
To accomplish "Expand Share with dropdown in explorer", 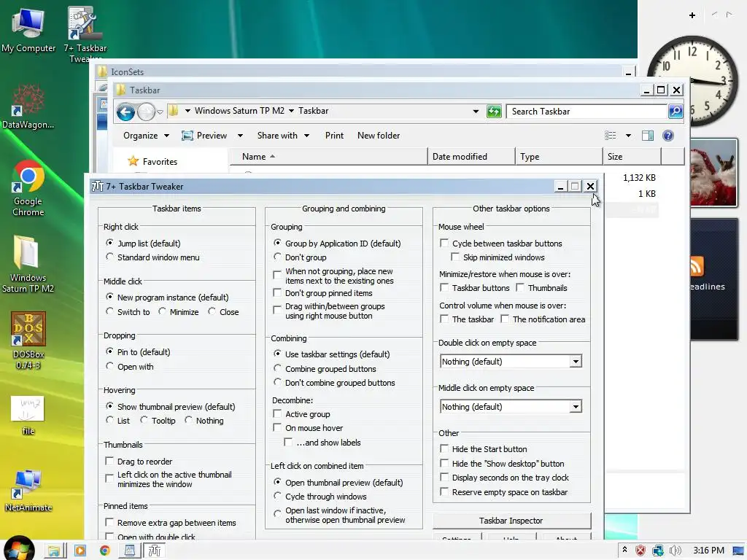I will (x=307, y=136).
